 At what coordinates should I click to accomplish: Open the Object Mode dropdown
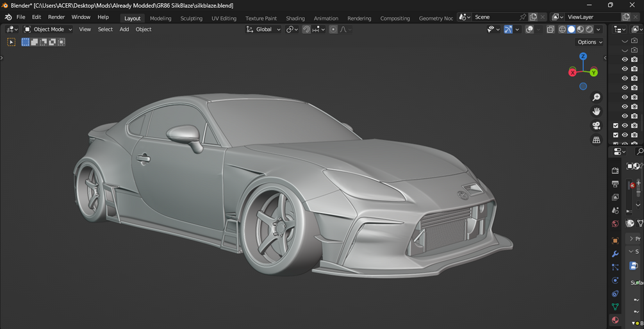48,30
